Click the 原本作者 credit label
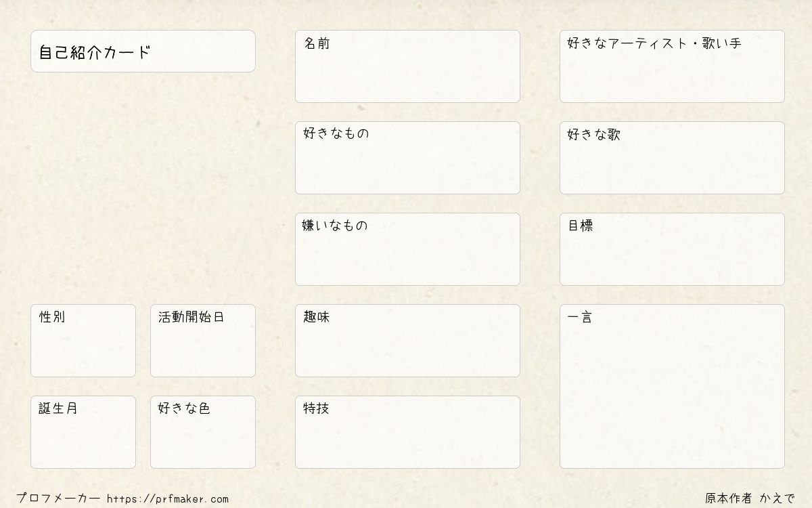 728,499
